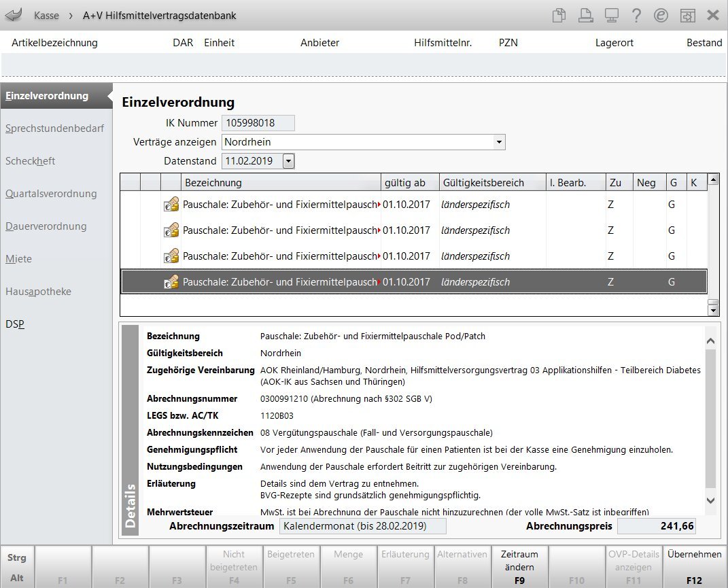This screenshot has height=588, width=728.
Task: Click länderspezifisch in the highlighted row
Action: click(x=475, y=282)
